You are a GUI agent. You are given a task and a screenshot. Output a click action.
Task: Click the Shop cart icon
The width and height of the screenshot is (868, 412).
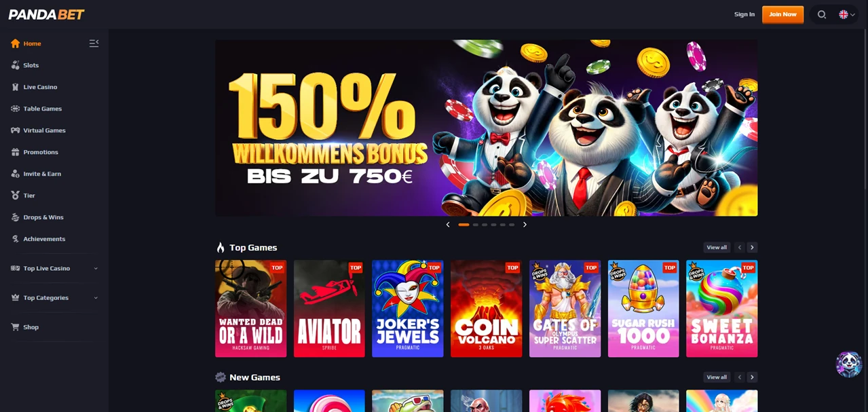(x=15, y=327)
